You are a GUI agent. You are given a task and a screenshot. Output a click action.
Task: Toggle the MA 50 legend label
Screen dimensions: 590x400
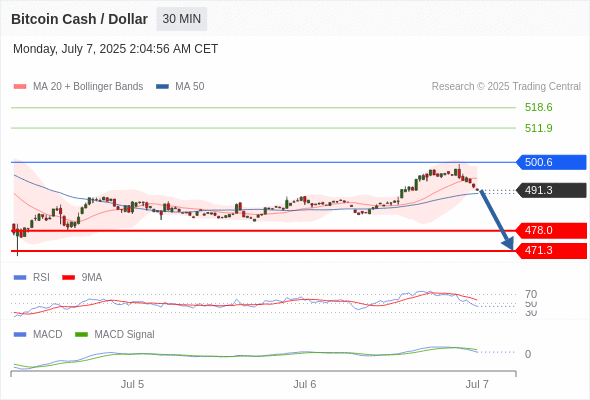(x=190, y=87)
